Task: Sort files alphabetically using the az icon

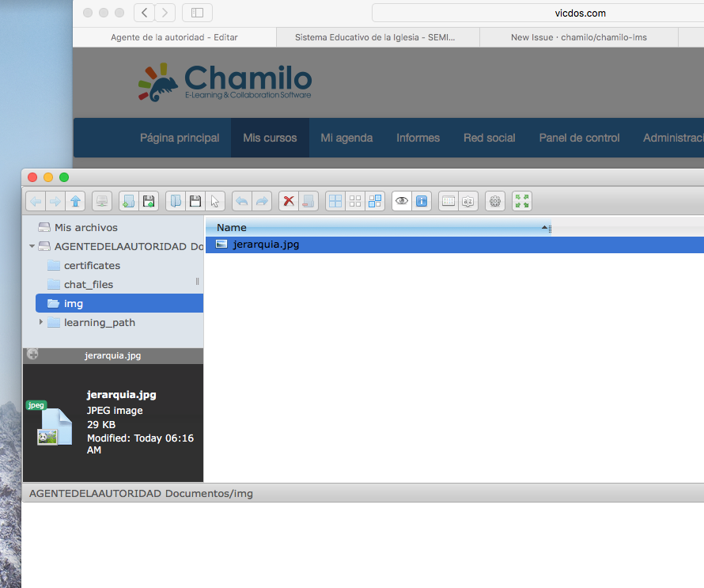Action: [467, 200]
